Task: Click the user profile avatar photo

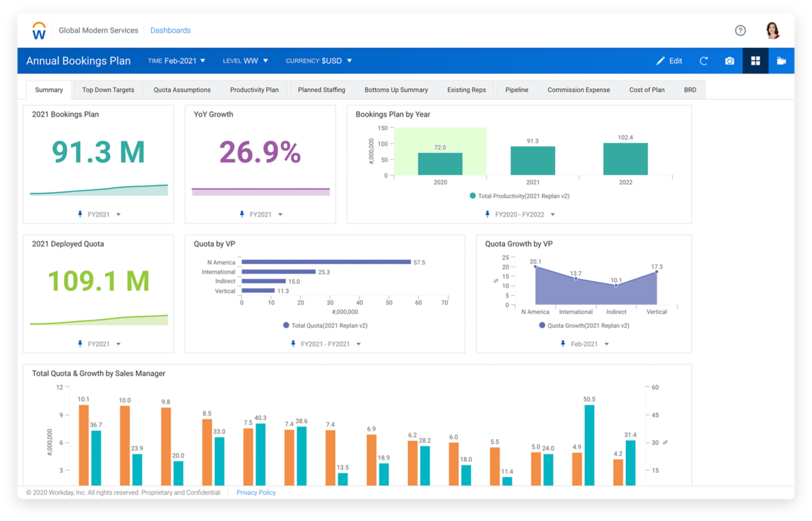Action: 772,30
